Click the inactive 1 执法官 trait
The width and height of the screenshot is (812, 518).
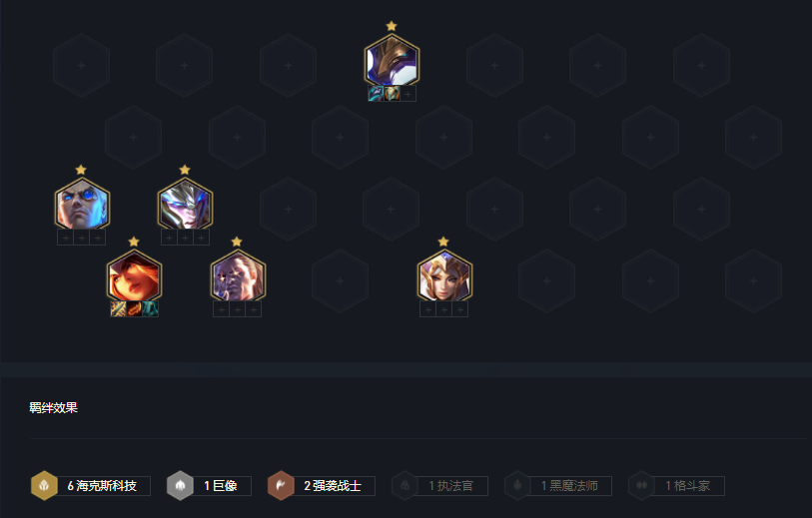coord(439,485)
